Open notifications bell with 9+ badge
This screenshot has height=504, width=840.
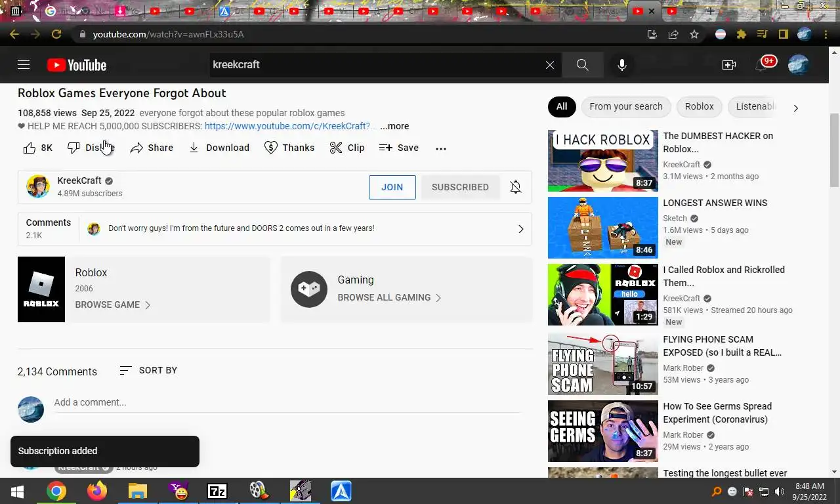[x=763, y=64]
